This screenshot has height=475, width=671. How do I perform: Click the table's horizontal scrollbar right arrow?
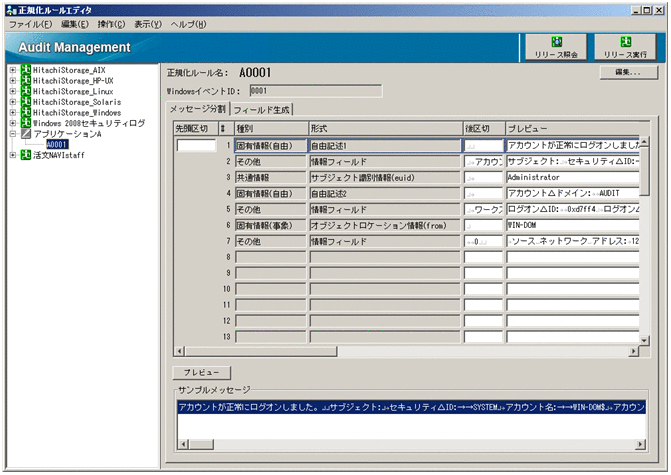coord(633,352)
